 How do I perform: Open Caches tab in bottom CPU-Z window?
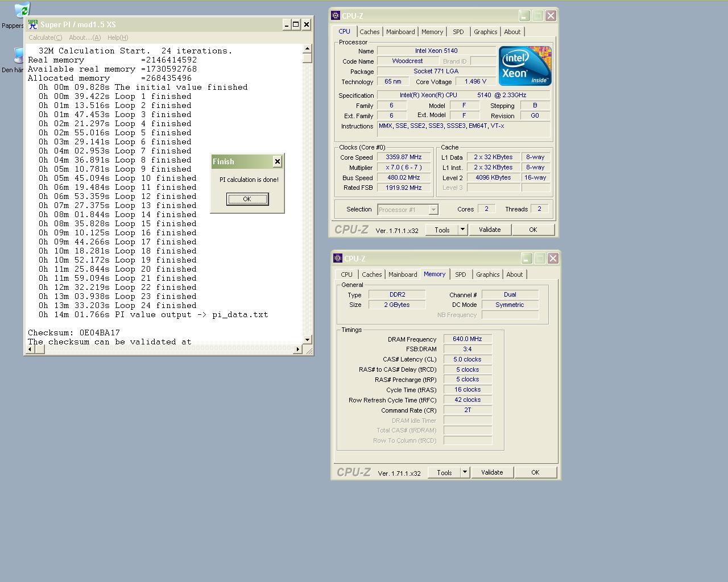[372, 275]
